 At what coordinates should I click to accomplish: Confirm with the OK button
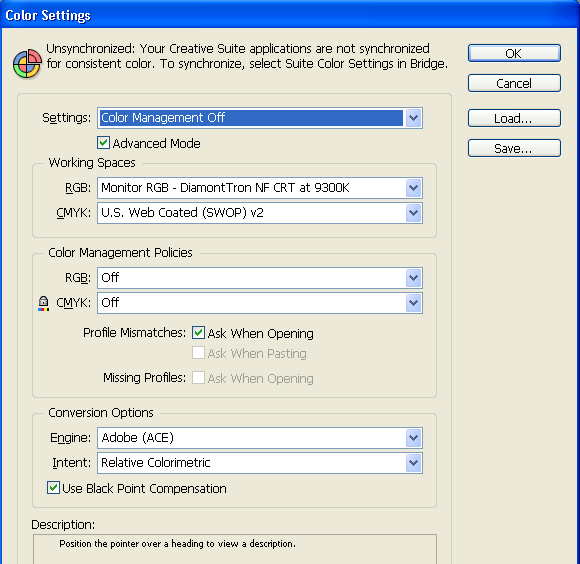tap(514, 53)
